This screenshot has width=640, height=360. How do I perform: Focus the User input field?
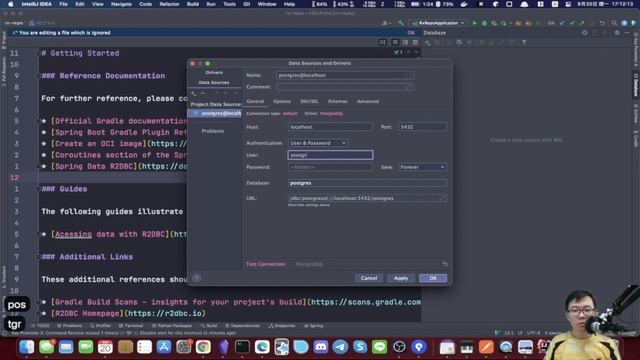pos(330,155)
